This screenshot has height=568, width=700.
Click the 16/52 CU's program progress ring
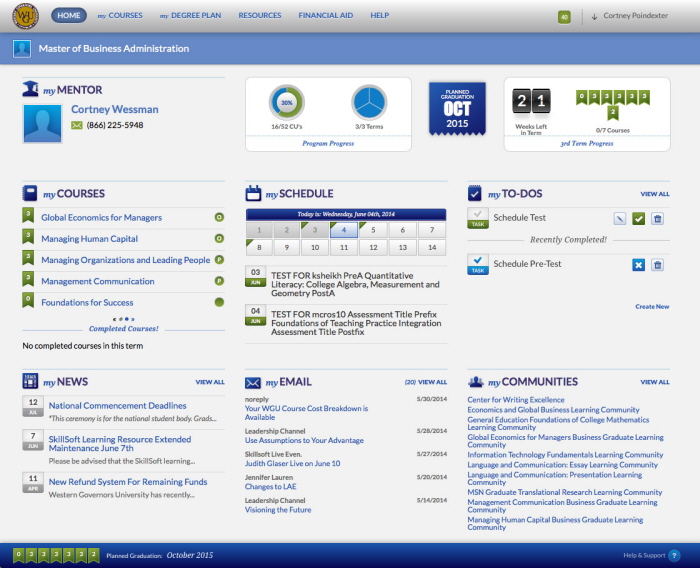[x=287, y=103]
